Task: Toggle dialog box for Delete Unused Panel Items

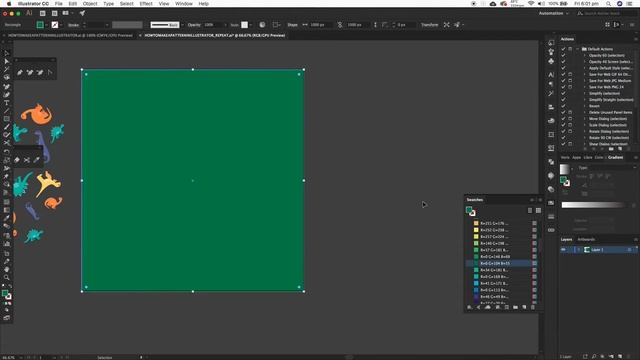Action: (570, 112)
